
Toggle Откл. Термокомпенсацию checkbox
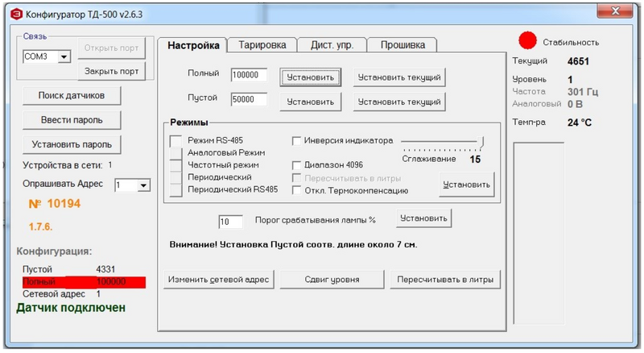point(296,190)
